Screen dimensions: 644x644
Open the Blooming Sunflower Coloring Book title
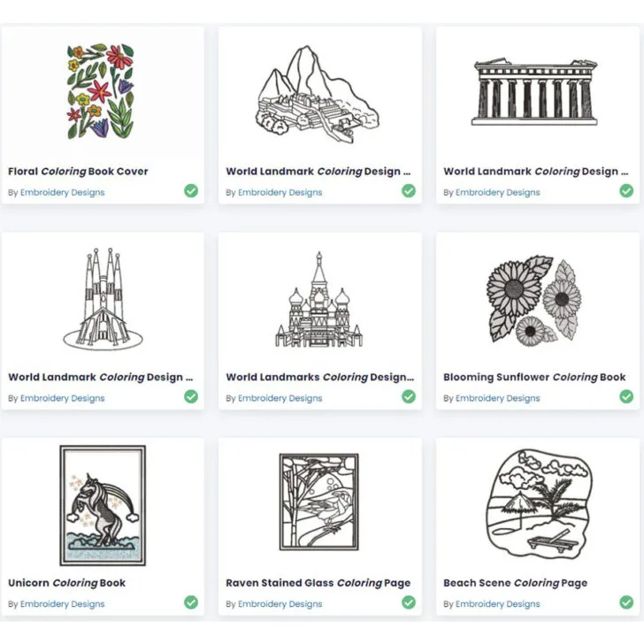[534, 377]
